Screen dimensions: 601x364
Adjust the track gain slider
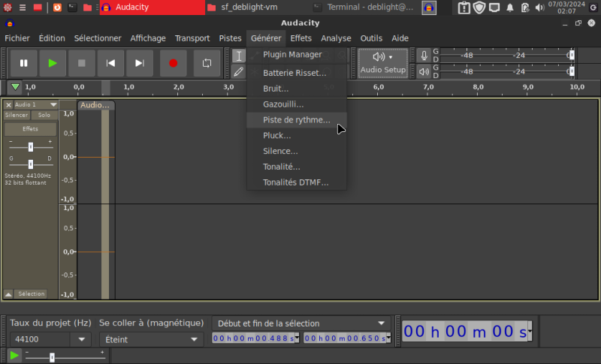coord(30,146)
